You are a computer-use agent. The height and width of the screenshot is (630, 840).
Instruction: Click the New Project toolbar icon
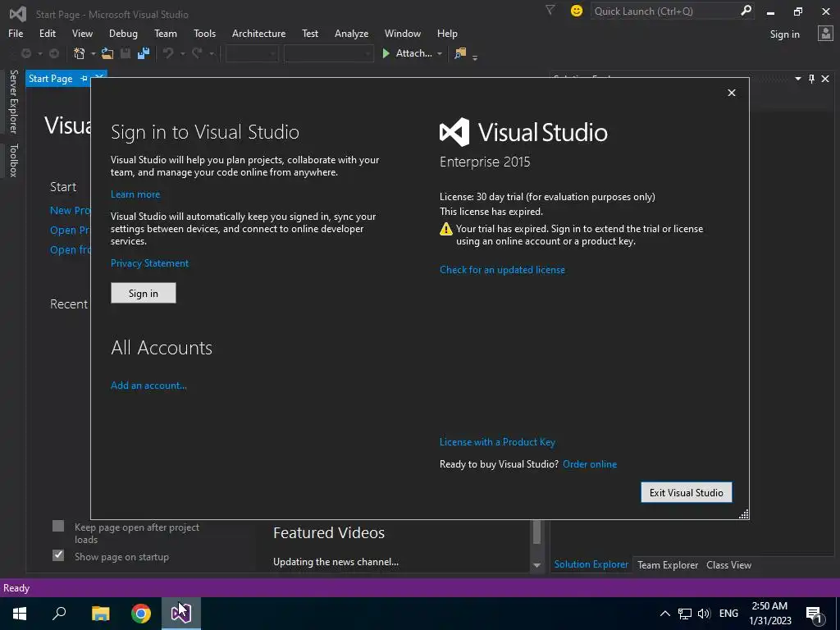point(80,53)
